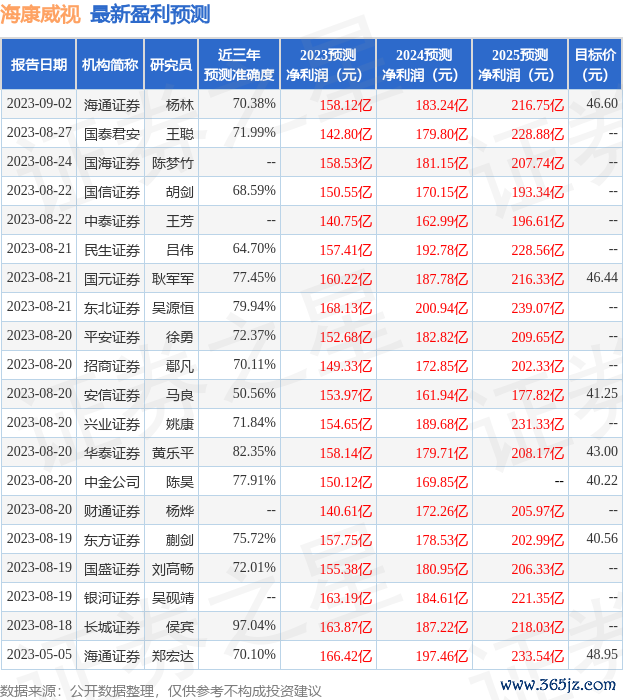Click 192.78亿 forecast value
Viewport: 623px width, 700px height.
[x=442, y=250]
